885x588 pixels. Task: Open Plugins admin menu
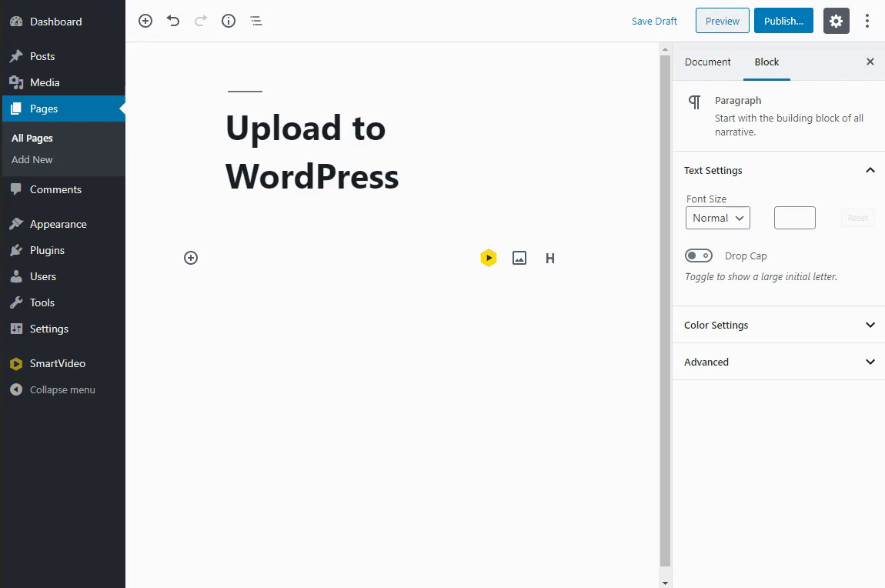point(62,250)
